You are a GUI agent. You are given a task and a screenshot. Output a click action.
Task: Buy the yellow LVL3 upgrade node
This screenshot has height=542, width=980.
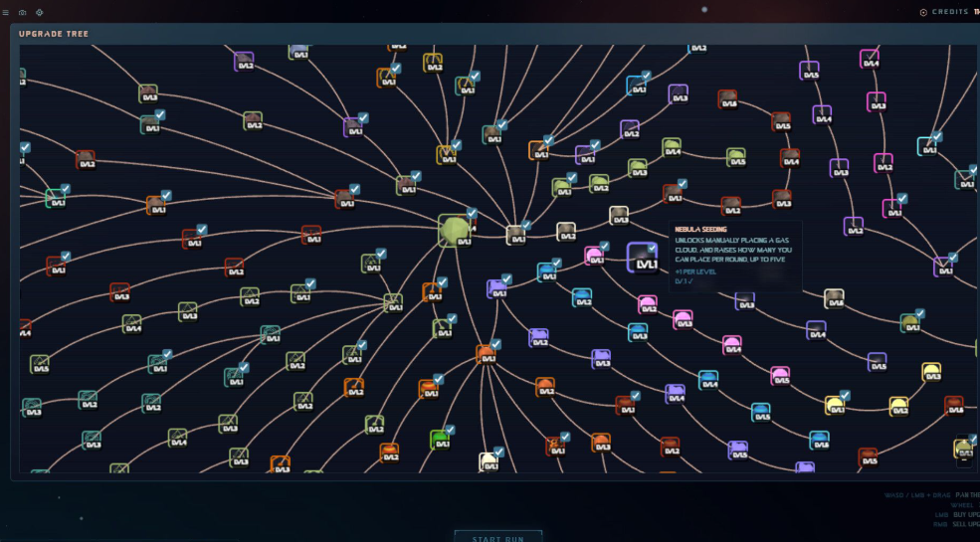coord(932,373)
